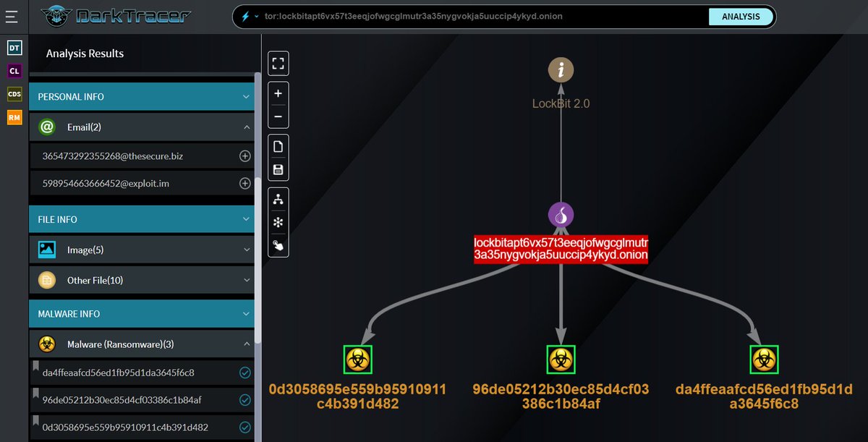Screen dimensions: 868x442
Task: Toggle the checkmark on hash da4ffeaafcd56ed1fb95d1da3645f6c8
Action: coord(244,372)
